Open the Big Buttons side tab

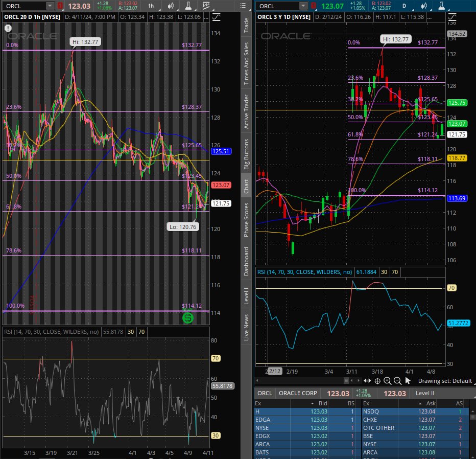pyautogui.click(x=246, y=154)
